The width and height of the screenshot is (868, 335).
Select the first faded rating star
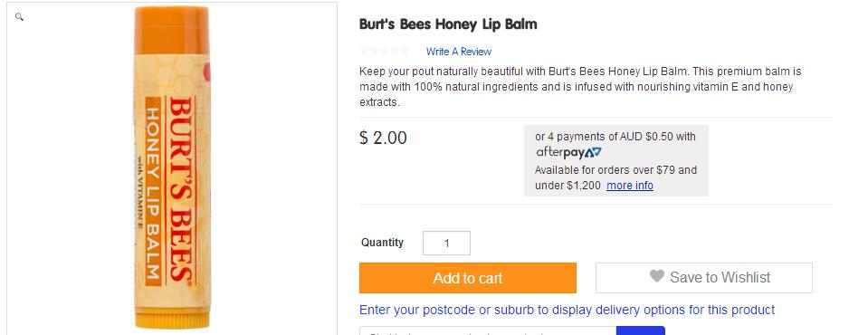(364, 51)
